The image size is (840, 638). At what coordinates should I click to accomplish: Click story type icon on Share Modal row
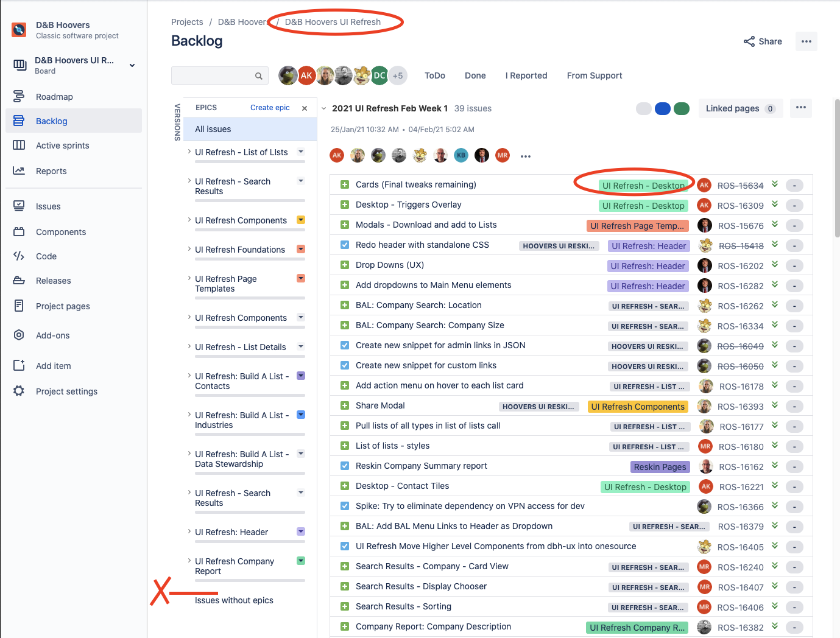[345, 406]
